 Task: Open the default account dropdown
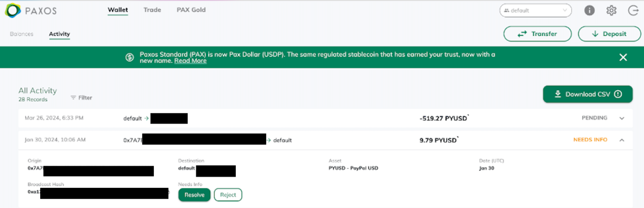[536, 10]
